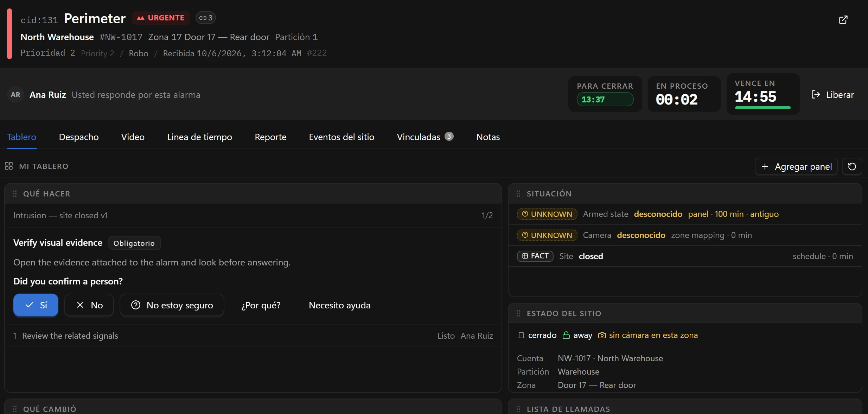868x414 pixels.
Task: Click the AR user avatar
Action: point(15,95)
